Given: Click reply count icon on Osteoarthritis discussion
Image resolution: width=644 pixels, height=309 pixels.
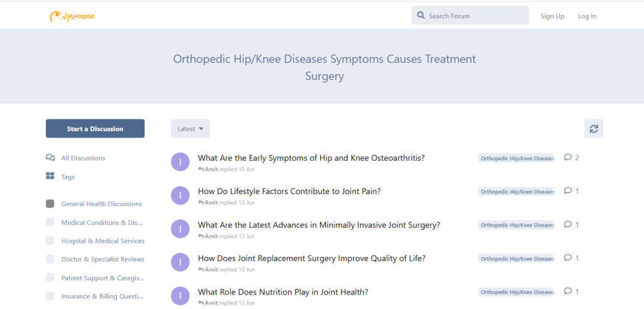Looking at the screenshot, I should point(568,158).
